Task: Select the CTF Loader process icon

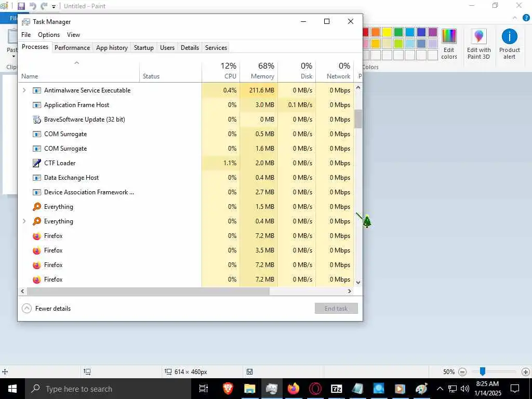Action: (x=37, y=163)
